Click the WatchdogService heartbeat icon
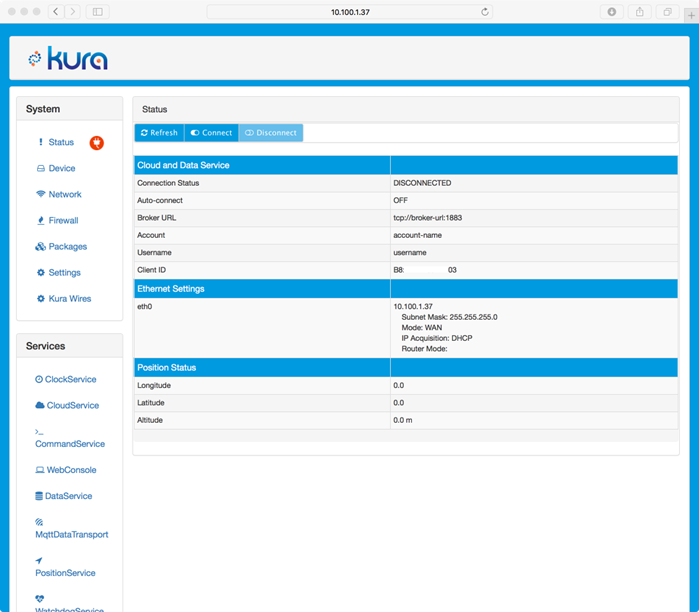699x612 pixels. (x=39, y=599)
